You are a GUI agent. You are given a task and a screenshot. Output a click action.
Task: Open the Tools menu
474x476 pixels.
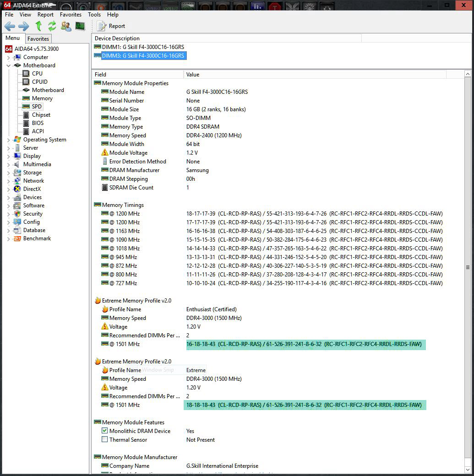pyautogui.click(x=94, y=15)
